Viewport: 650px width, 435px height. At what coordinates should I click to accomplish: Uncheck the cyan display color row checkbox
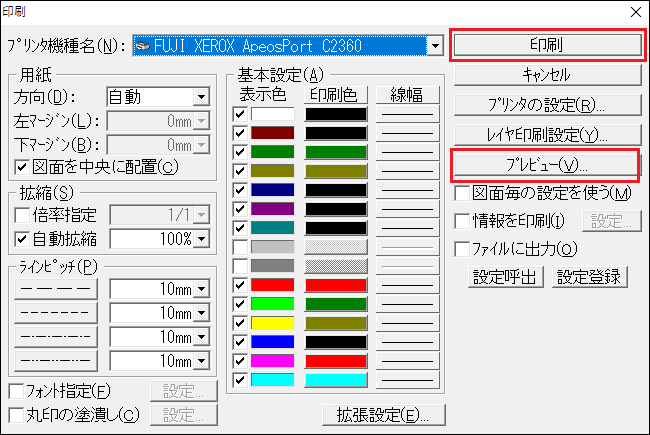coord(240,380)
